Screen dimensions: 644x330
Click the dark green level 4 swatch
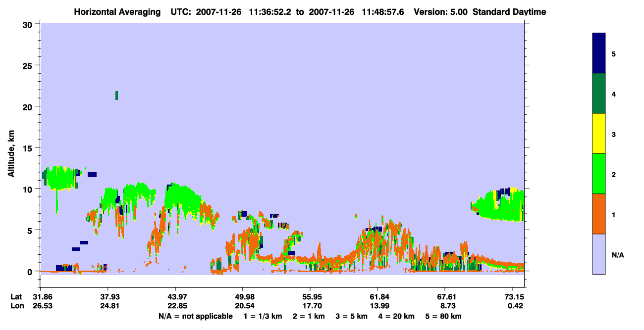[x=599, y=94]
